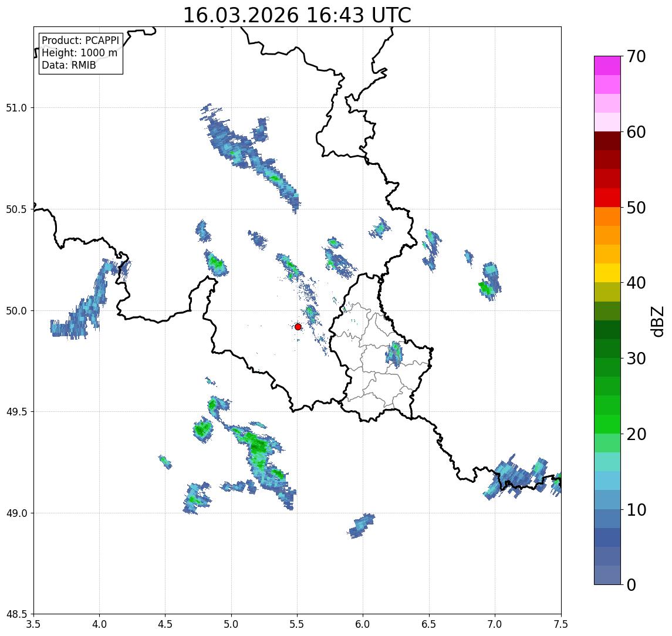
Task: Click the orange colorbar swatch just above the 50 tick
Action: 607,217
